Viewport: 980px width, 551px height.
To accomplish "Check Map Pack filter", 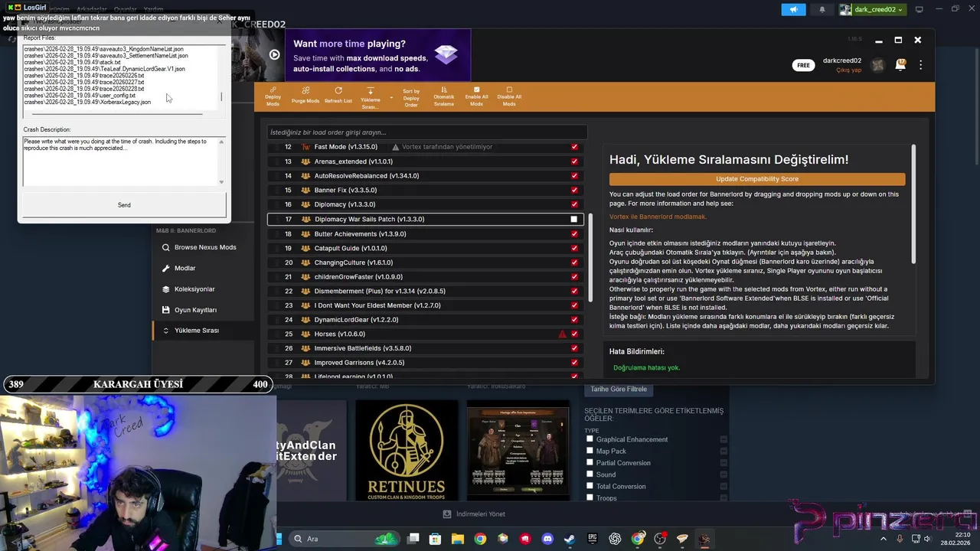I will click(x=590, y=451).
